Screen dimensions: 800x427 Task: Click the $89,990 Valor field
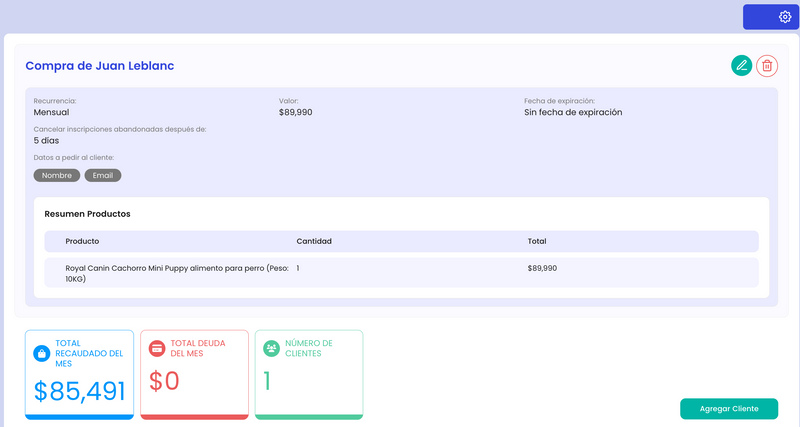[x=295, y=113]
